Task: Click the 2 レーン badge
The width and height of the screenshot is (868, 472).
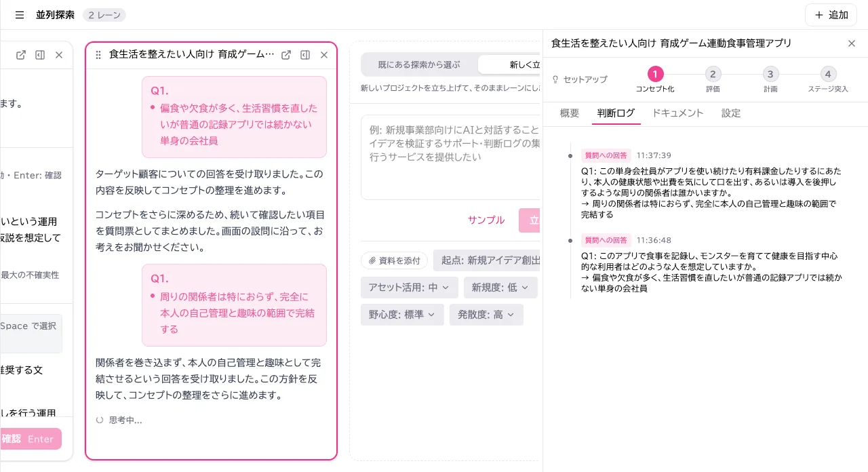Action: click(x=104, y=15)
